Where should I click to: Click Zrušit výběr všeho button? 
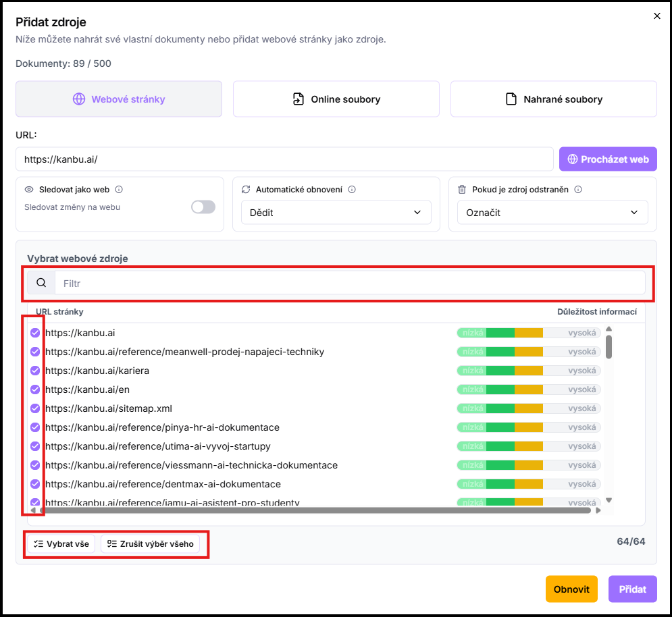point(150,543)
